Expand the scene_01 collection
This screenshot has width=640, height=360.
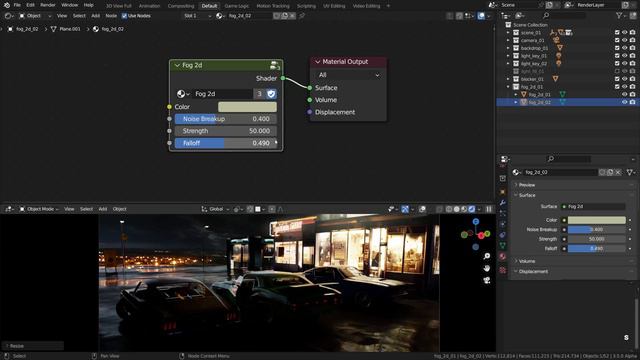point(508,33)
